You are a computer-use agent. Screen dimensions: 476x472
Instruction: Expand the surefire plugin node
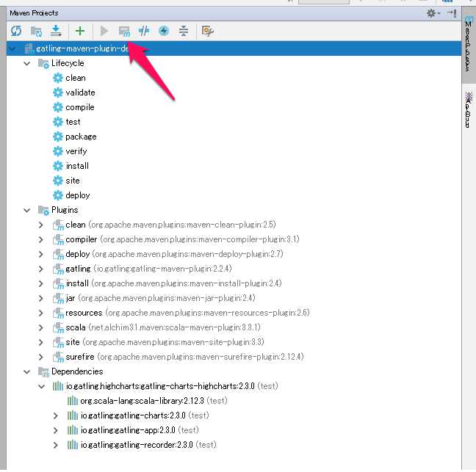[x=41, y=357]
